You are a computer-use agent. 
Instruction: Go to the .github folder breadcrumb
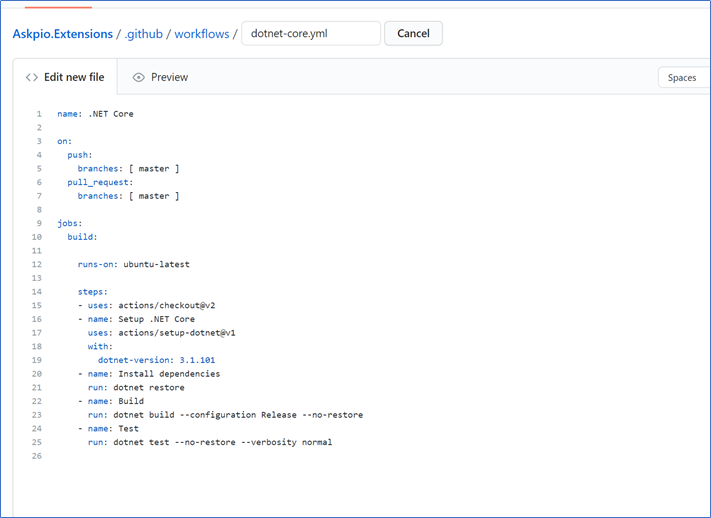pos(144,34)
